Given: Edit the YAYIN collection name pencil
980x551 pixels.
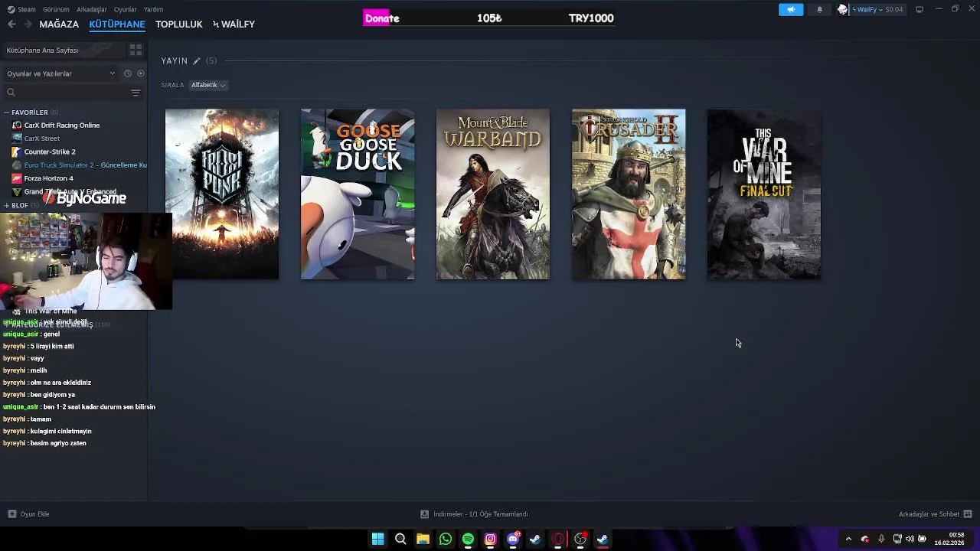Looking at the screenshot, I should [196, 60].
